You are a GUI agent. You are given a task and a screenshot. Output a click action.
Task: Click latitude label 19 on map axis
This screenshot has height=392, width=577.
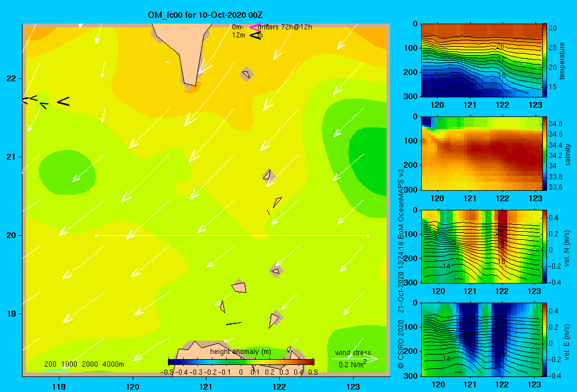point(11,314)
